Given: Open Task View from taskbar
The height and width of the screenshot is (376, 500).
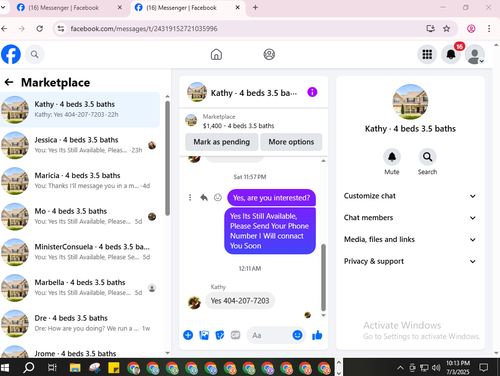Looking at the screenshot, I should click(x=52, y=368).
